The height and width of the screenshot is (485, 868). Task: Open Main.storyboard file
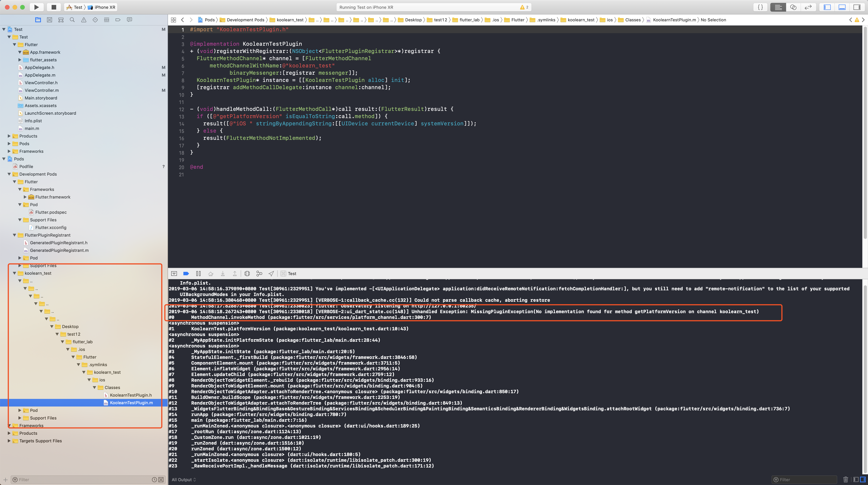click(41, 98)
